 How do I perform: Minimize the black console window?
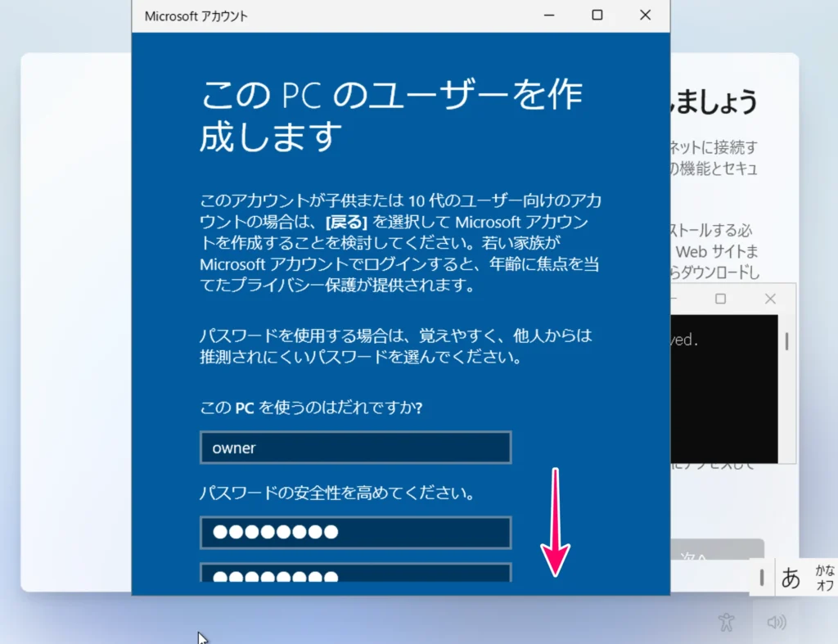(675, 299)
